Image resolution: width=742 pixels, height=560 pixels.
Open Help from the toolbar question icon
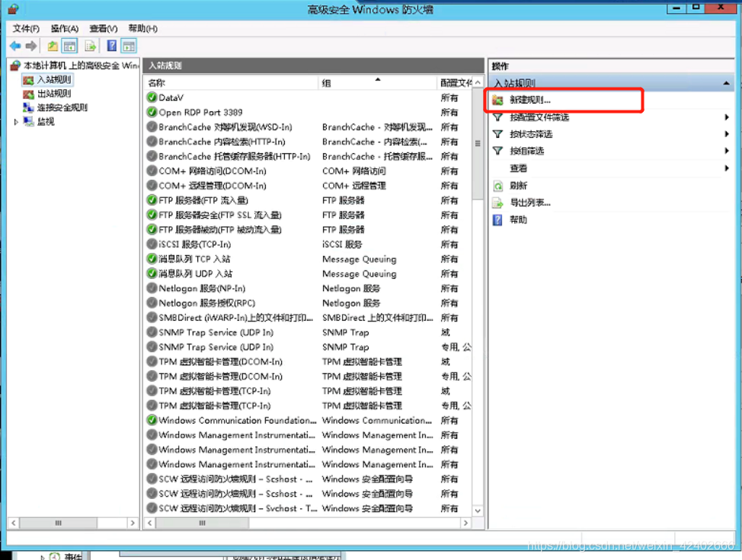[x=112, y=46]
